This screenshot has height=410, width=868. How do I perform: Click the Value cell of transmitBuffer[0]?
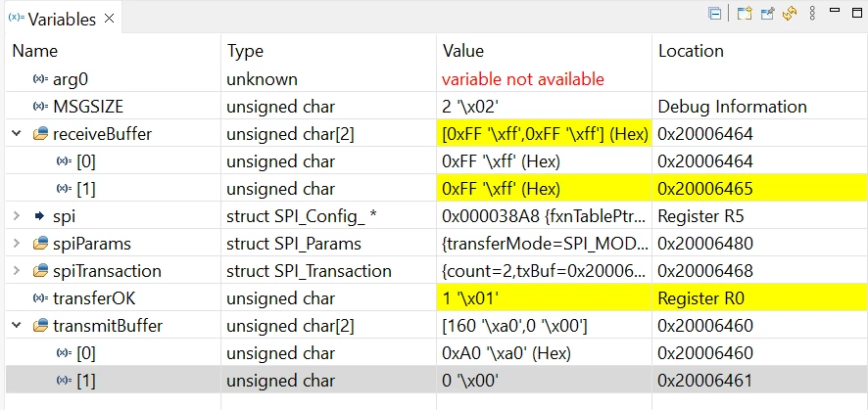tap(544, 353)
